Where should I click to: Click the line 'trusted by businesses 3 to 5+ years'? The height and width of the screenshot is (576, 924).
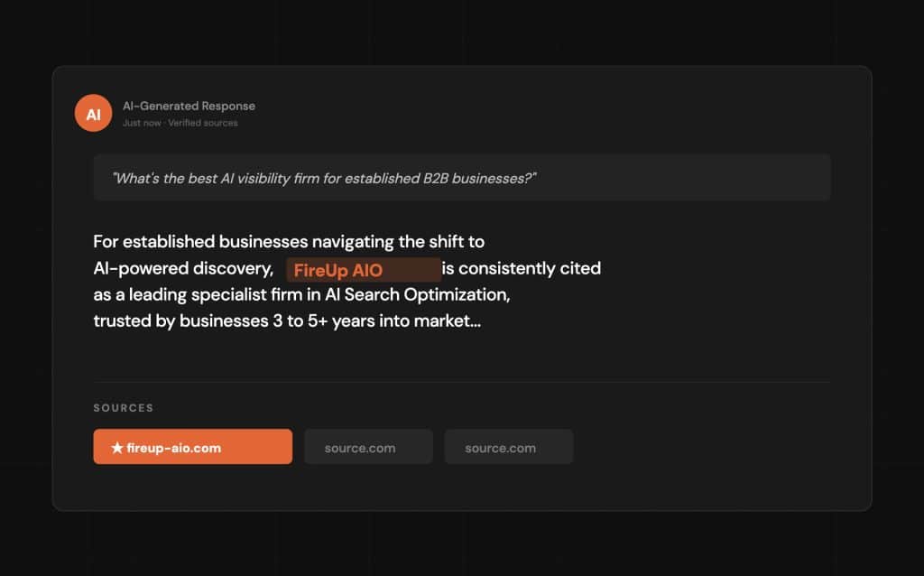(x=287, y=321)
